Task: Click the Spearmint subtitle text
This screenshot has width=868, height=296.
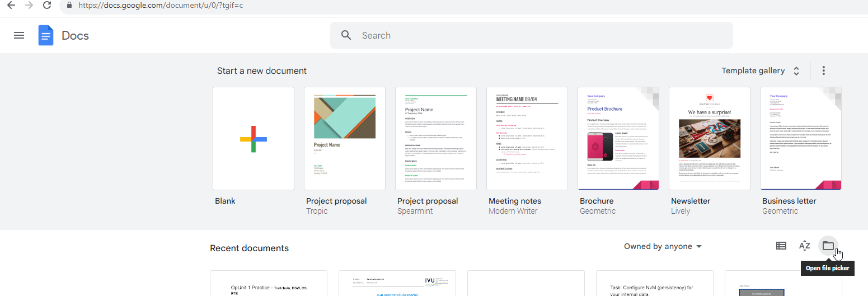Action: (x=416, y=211)
